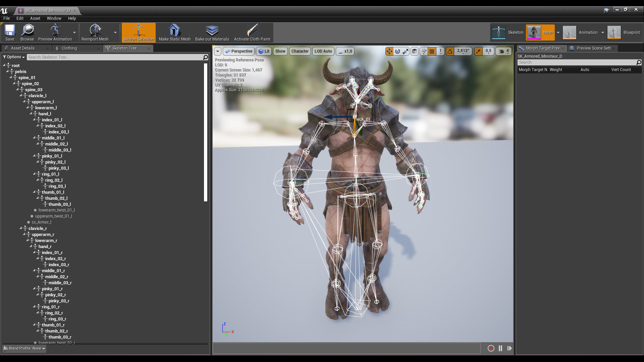Screen dimensions: 644x362
Task: Open the viewport Show menu
Action: (280, 51)
